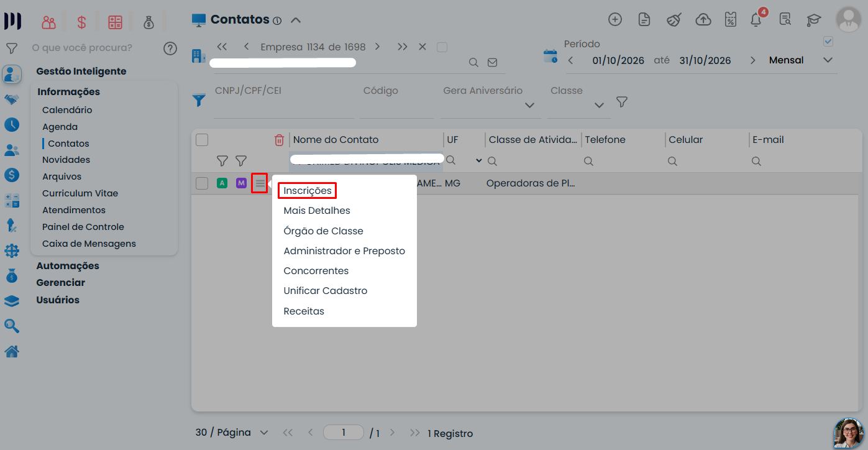
Task: Open Caixa de Mensagens in the sidebar
Action: [x=89, y=244]
